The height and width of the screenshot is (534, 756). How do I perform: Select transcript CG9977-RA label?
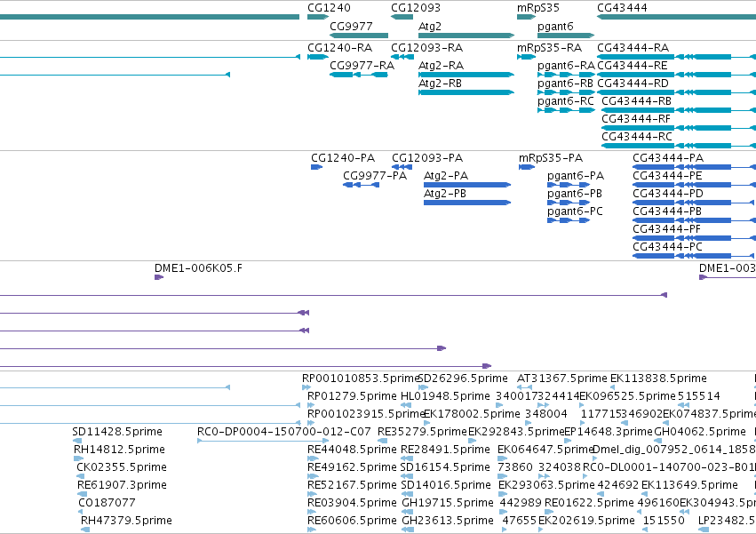tap(362, 66)
